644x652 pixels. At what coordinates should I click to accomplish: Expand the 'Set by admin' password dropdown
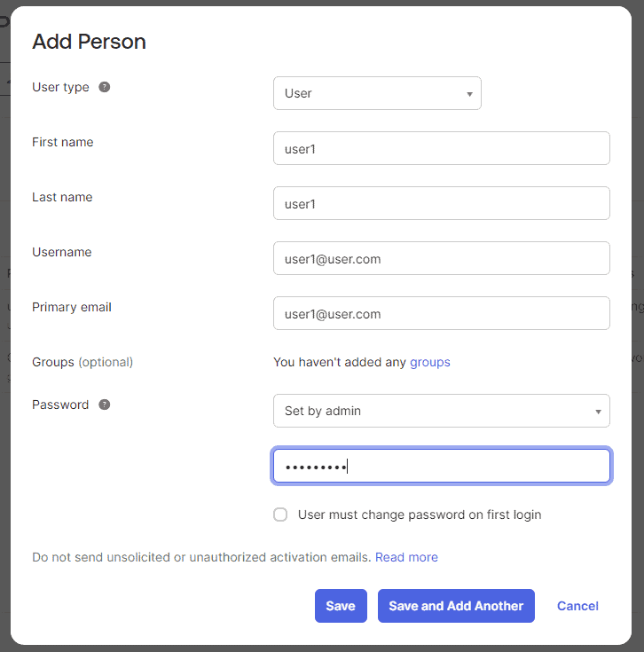pyautogui.click(x=441, y=411)
